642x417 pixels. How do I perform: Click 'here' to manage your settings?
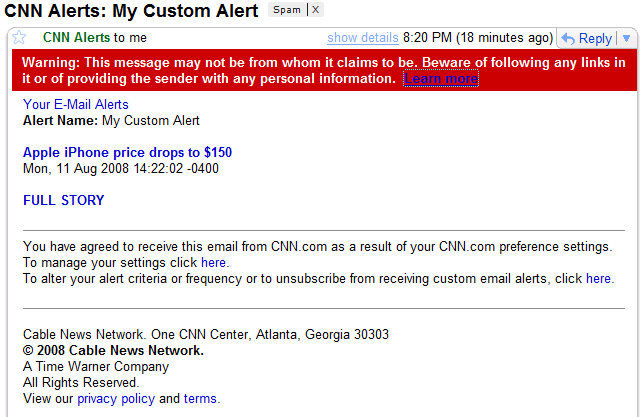214,263
